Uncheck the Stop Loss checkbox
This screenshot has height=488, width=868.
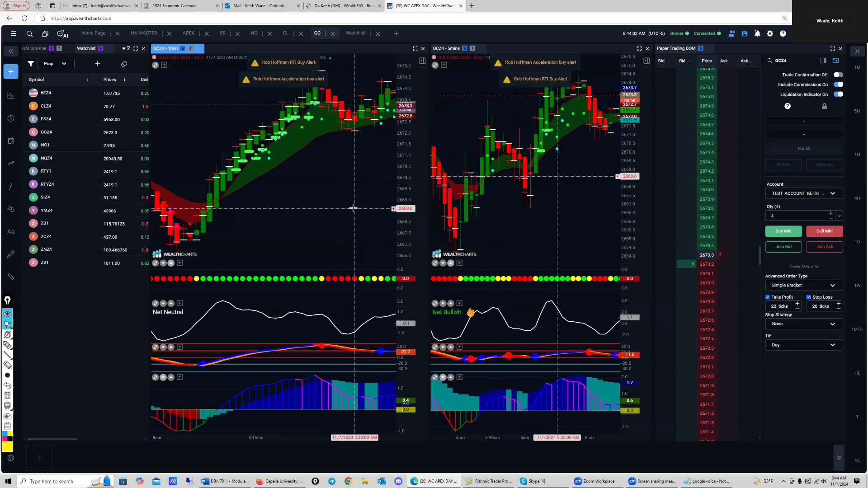(809, 297)
